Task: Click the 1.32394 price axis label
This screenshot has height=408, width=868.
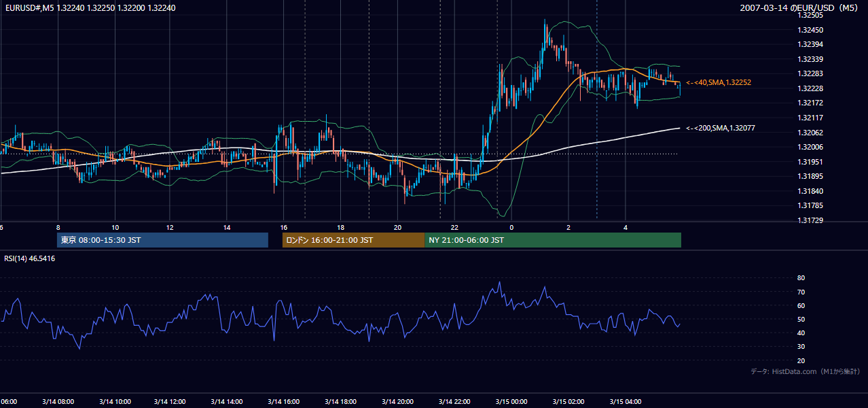Action: [810, 44]
